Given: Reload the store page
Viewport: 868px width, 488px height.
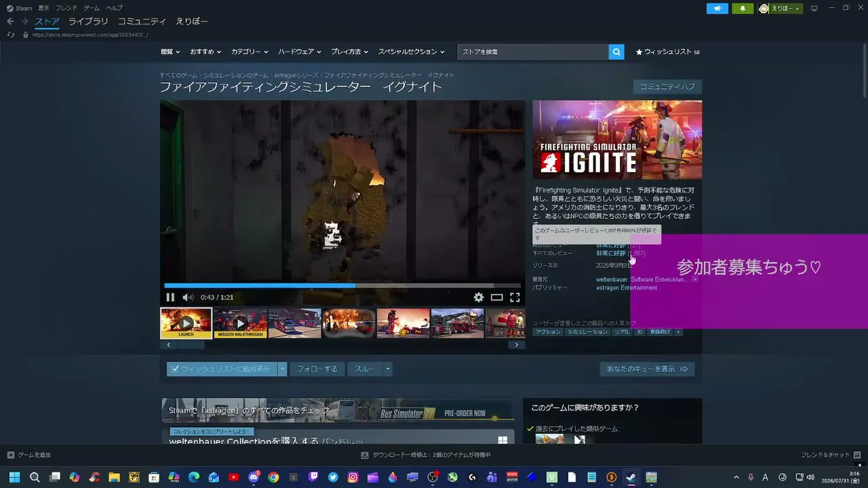Looking at the screenshot, I should pos(11,35).
